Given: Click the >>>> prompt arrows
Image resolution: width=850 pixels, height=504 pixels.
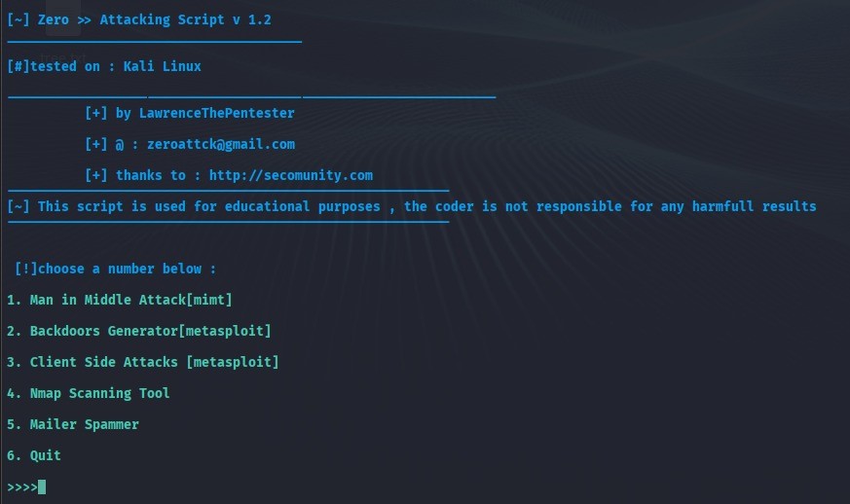Looking at the screenshot, I should pos(22,487).
